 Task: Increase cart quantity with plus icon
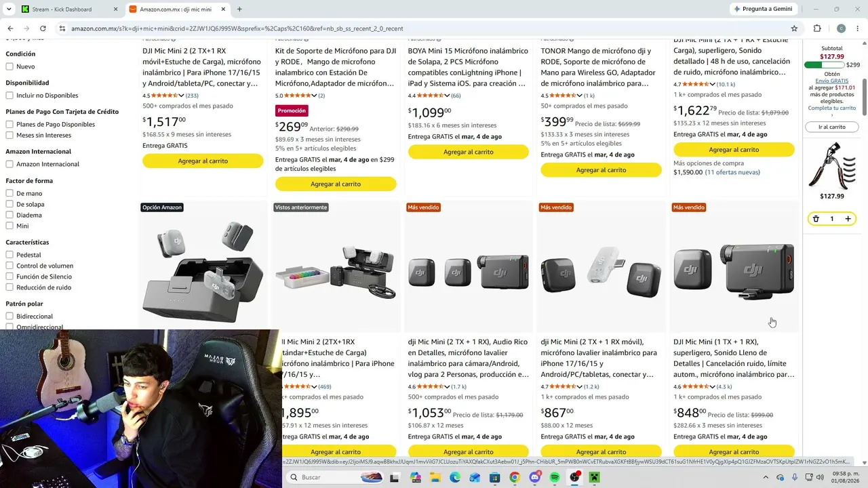coord(848,219)
